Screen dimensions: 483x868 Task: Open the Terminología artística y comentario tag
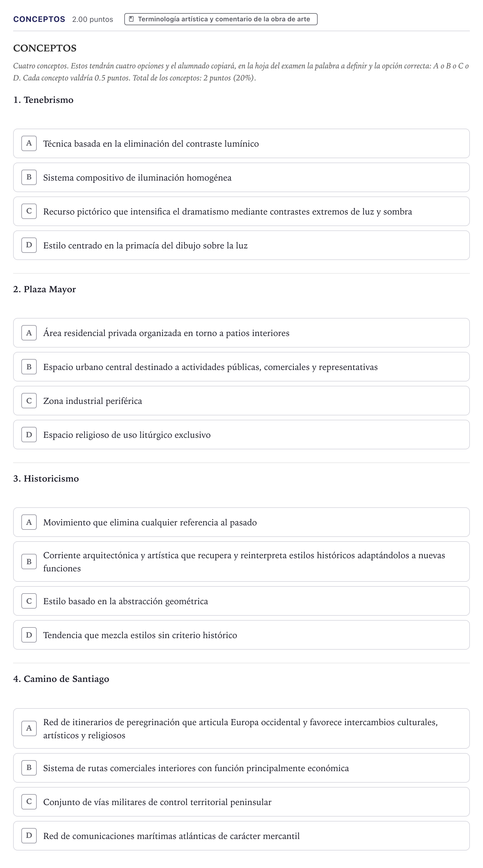(x=221, y=19)
